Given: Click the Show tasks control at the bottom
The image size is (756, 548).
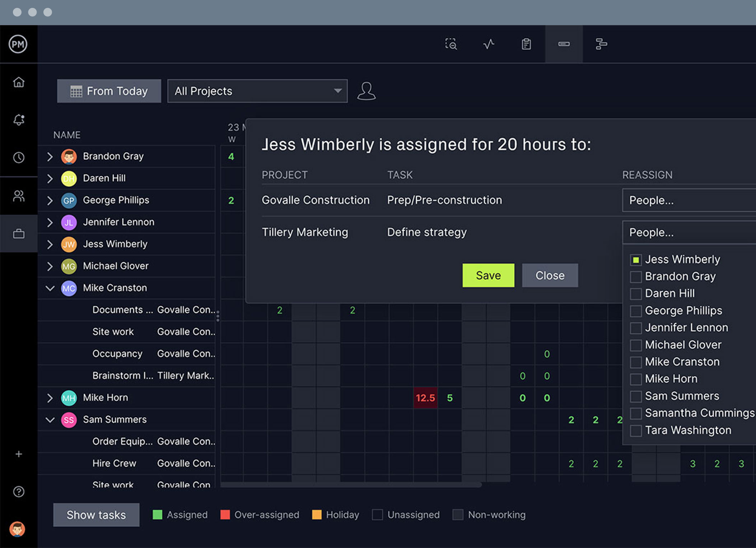Looking at the screenshot, I should tap(95, 515).
